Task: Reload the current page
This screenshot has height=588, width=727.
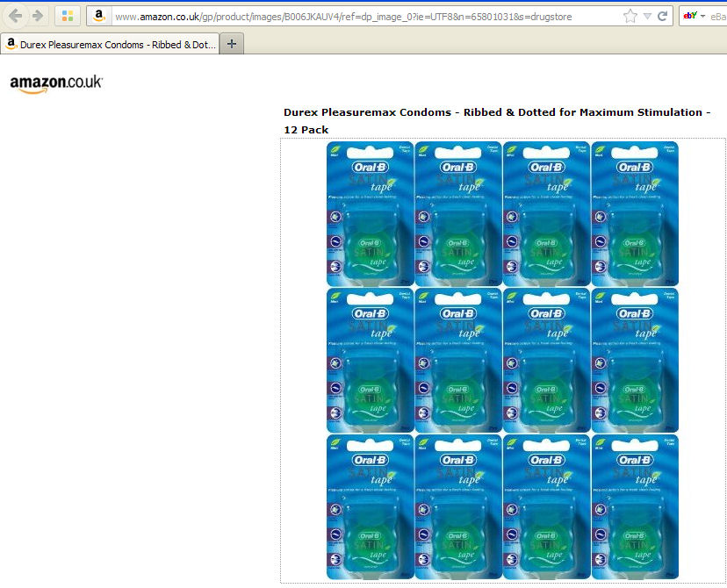Action: [663, 17]
